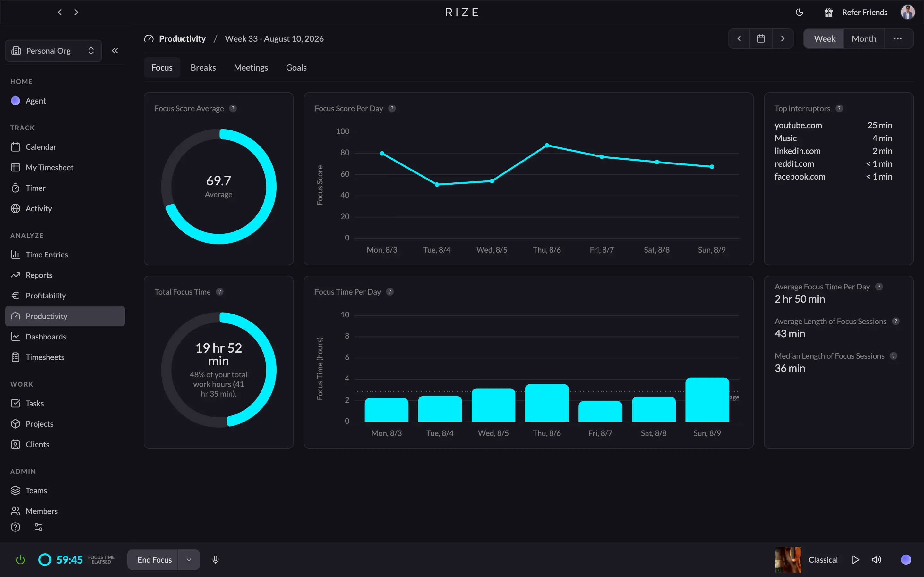Image resolution: width=924 pixels, height=577 pixels.
Task: Click the power icon in bottom bar
Action: coord(20,560)
